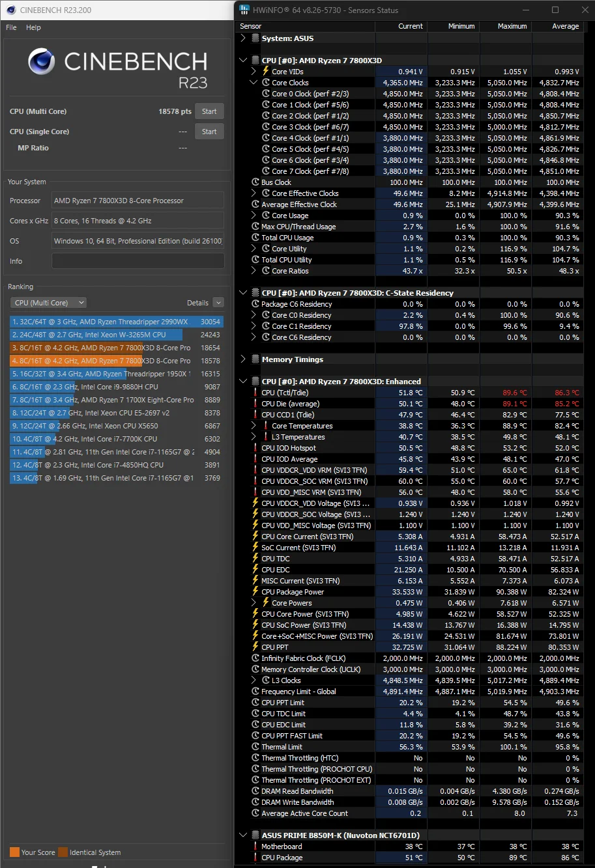Click the lightning icon beside Core VIDs
The width and height of the screenshot is (595, 868).
point(266,72)
